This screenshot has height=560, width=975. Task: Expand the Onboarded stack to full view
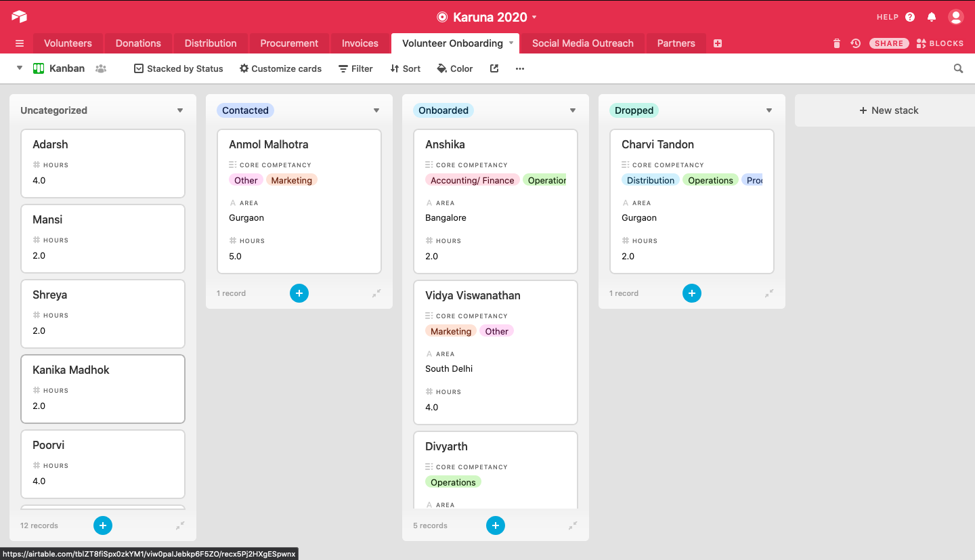click(573, 525)
